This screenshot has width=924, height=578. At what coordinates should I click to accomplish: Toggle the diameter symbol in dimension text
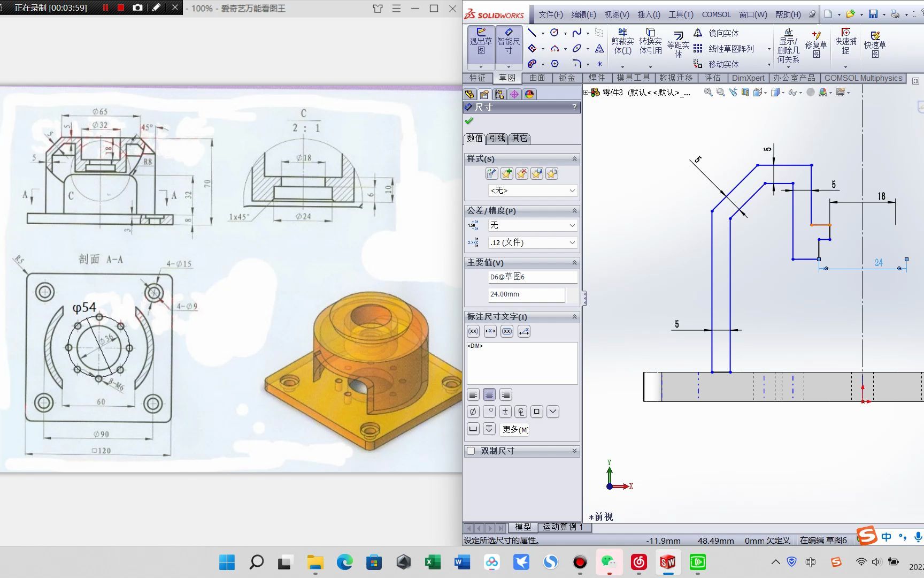(473, 411)
